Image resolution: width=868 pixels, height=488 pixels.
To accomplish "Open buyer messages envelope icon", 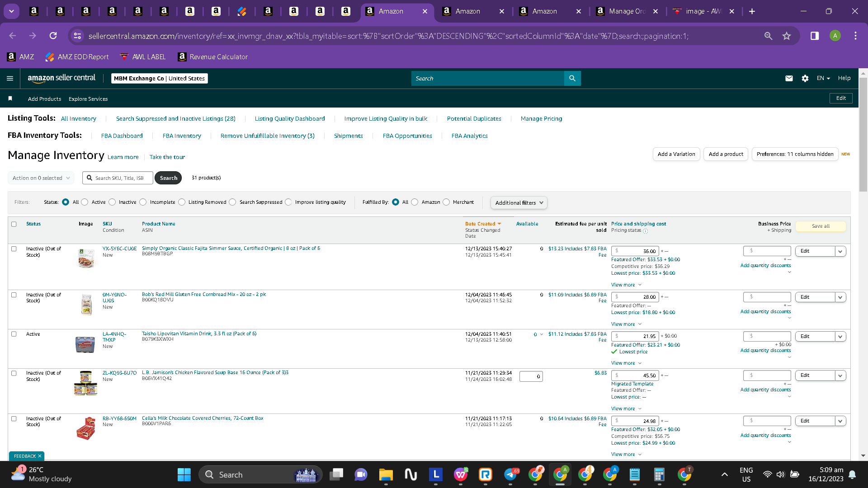I will 789,78.
